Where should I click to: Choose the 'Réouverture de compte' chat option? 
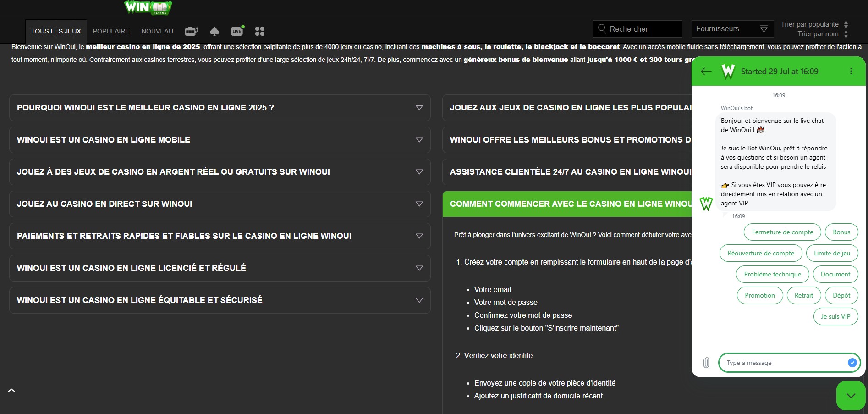tap(761, 253)
